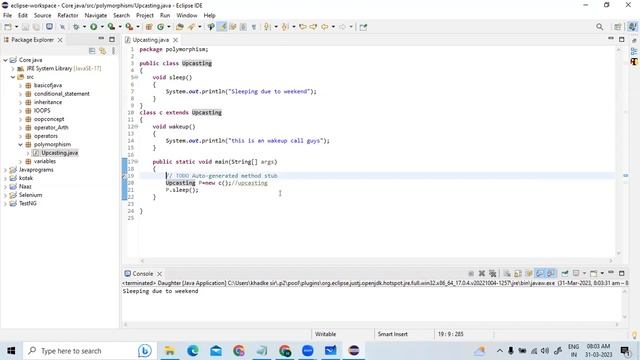Screen dimensions: 640x360
Task: Click the Search magnifier in toolbar
Action: click(599, 27)
